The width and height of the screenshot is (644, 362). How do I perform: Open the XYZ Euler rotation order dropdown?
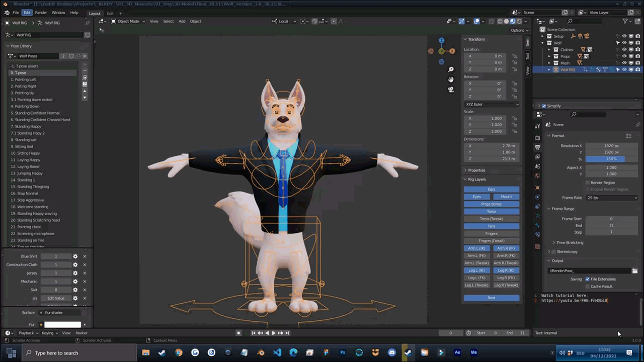[x=491, y=104]
